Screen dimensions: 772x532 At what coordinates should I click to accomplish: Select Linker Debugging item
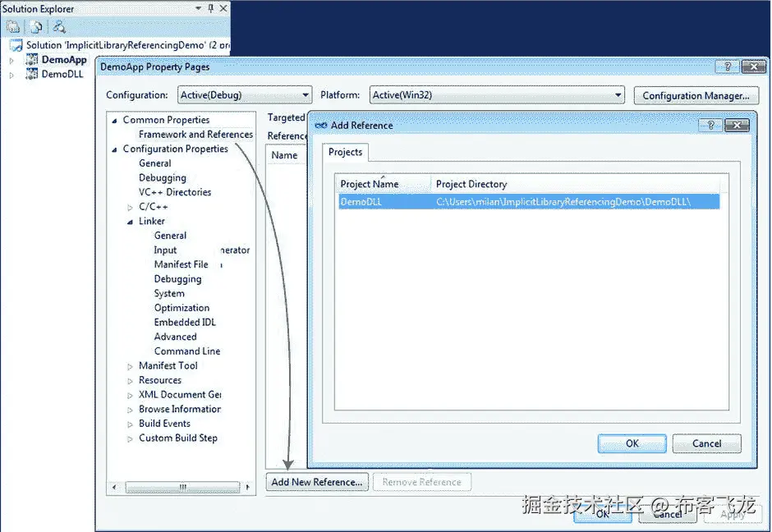[177, 279]
